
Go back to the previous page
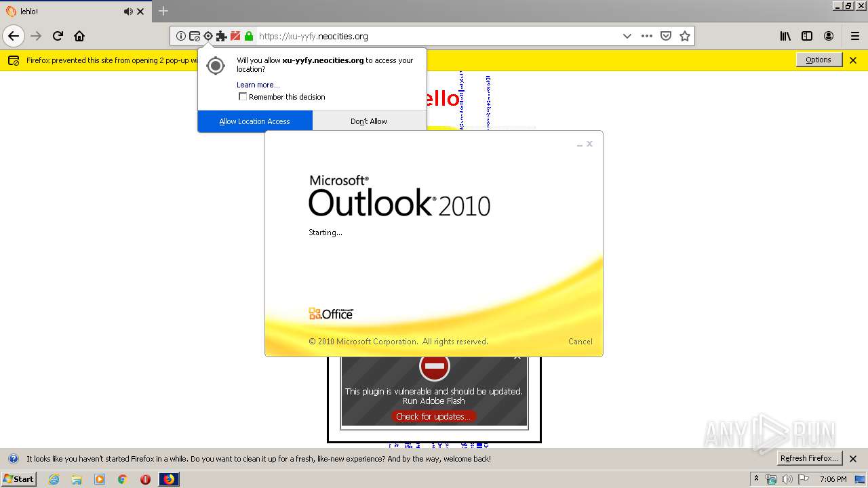pyautogui.click(x=14, y=36)
